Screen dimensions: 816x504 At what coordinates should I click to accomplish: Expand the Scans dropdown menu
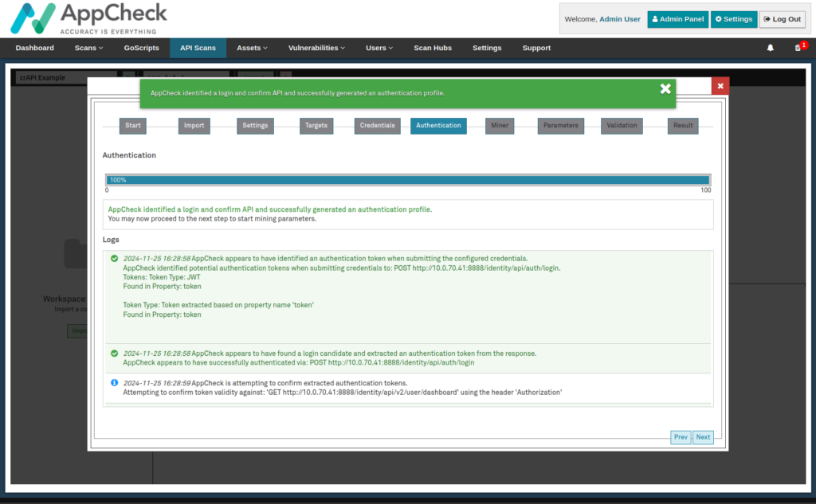88,48
